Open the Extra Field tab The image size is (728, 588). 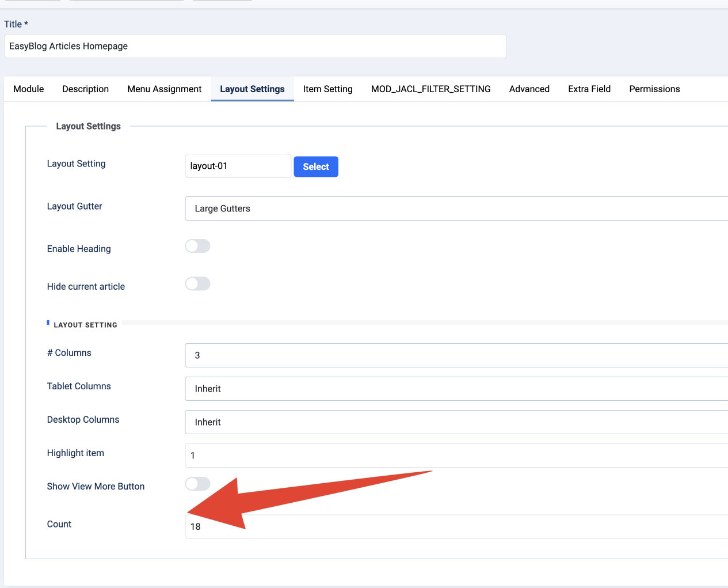coord(589,89)
